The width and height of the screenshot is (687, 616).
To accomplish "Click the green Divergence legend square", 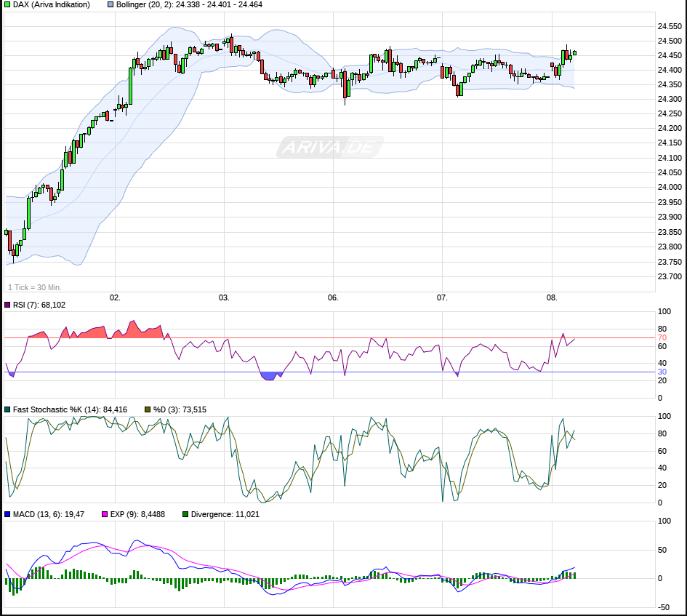I will [x=185, y=514].
